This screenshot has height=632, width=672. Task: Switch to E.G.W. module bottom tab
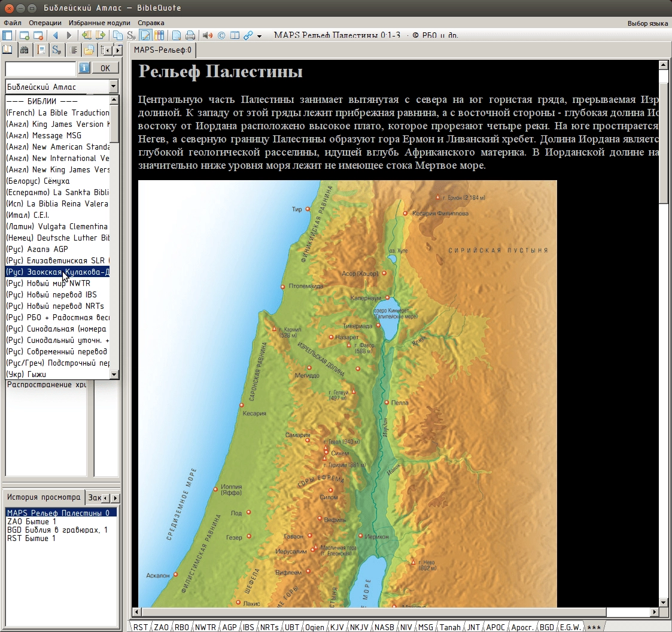click(x=570, y=627)
